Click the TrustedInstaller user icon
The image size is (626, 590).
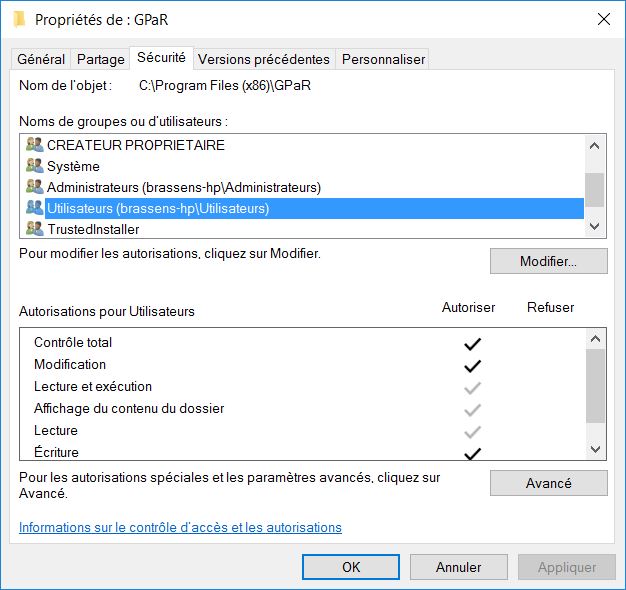[34, 229]
